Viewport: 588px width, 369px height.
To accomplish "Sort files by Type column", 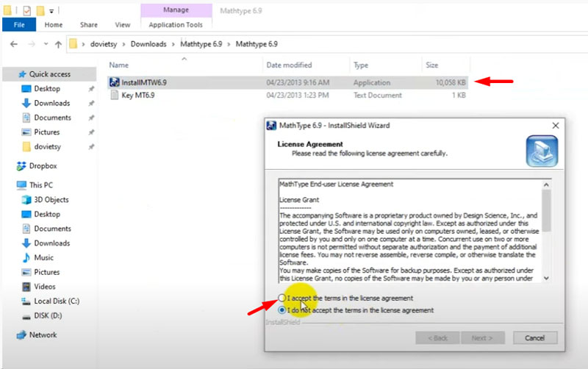I will (361, 65).
